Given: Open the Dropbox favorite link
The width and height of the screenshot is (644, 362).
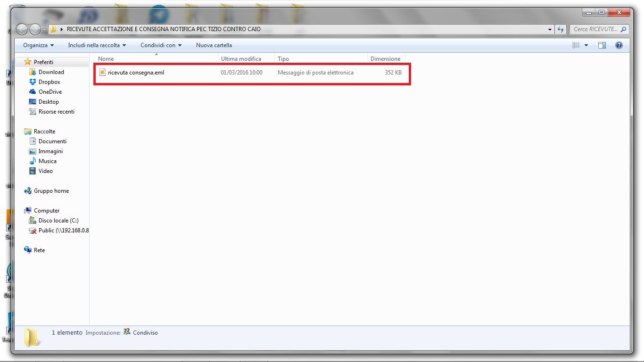Looking at the screenshot, I should pyautogui.click(x=49, y=82).
